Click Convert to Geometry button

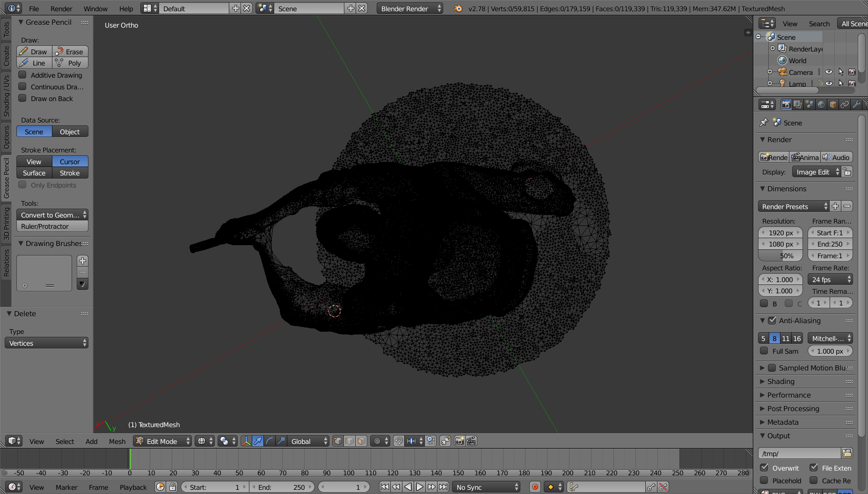pos(52,215)
